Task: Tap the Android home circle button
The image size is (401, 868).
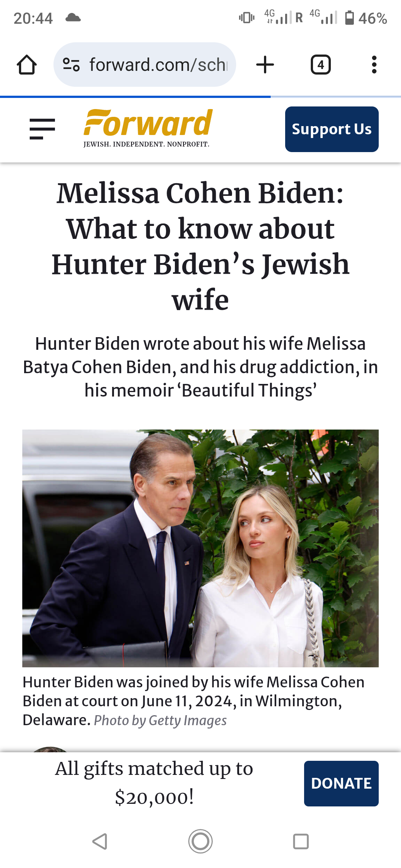Action: click(x=200, y=841)
